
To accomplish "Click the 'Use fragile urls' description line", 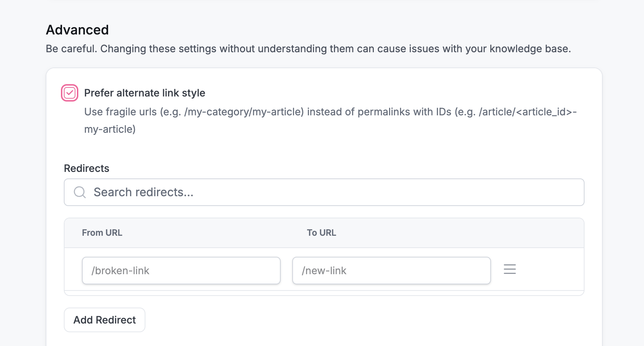I will (x=330, y=112).
